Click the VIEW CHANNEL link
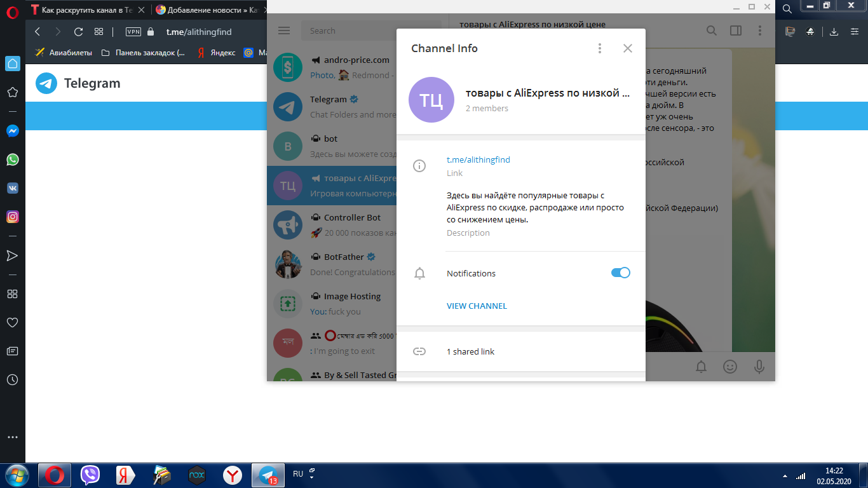 [x=477, y=306]
